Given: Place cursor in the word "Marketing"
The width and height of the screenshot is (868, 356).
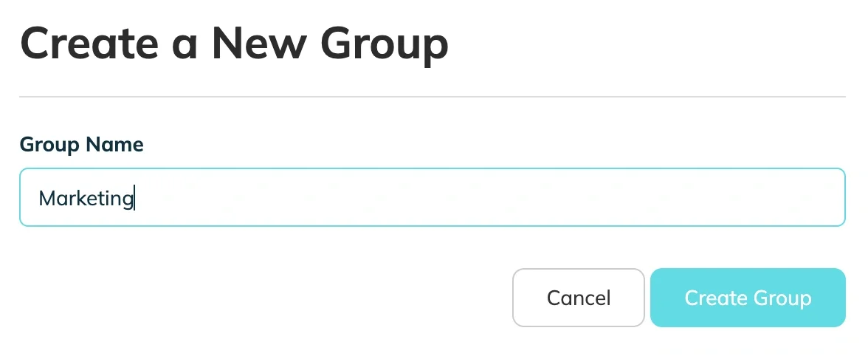Looking at the screenshot, I should [86, 198].
